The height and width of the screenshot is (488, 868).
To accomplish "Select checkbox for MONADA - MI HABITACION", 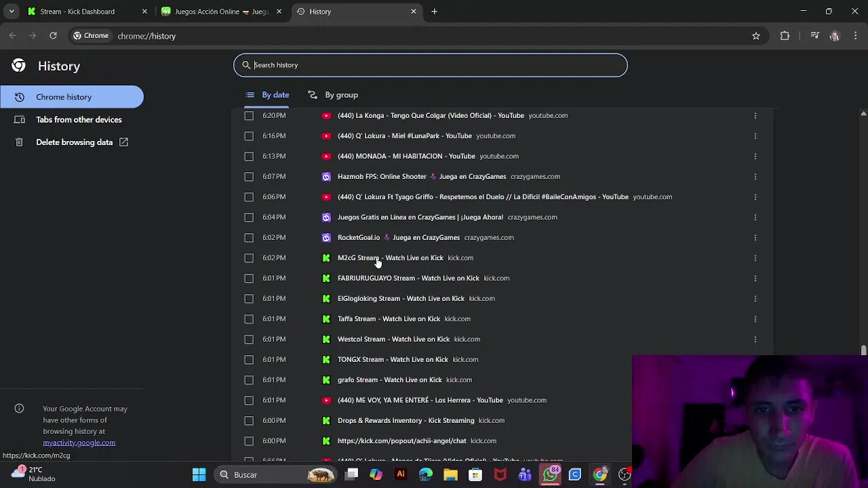I will coord(249,156).
